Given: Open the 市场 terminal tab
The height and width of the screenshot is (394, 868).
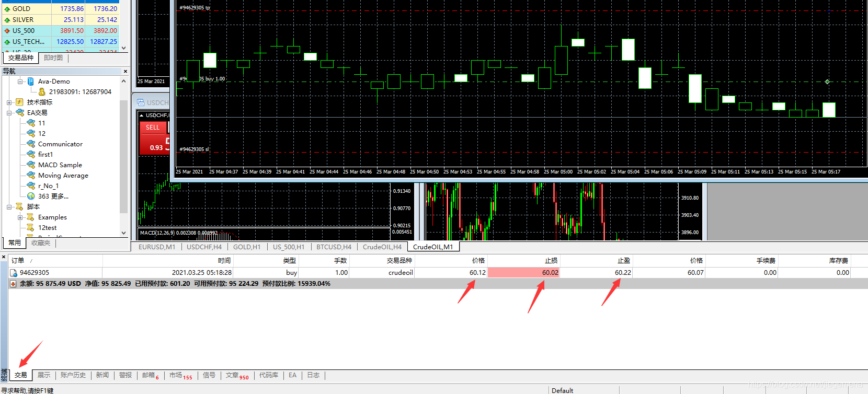Looking at the screenshot, I should (180, 375).
